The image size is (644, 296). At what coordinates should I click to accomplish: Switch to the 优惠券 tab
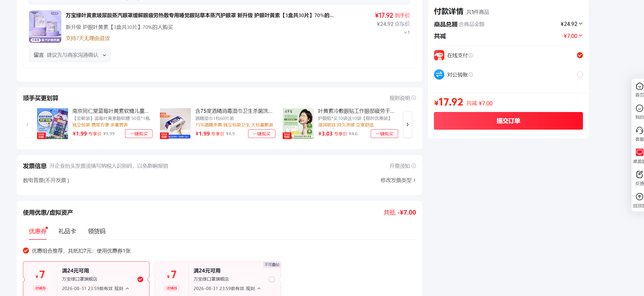[38, 231]
